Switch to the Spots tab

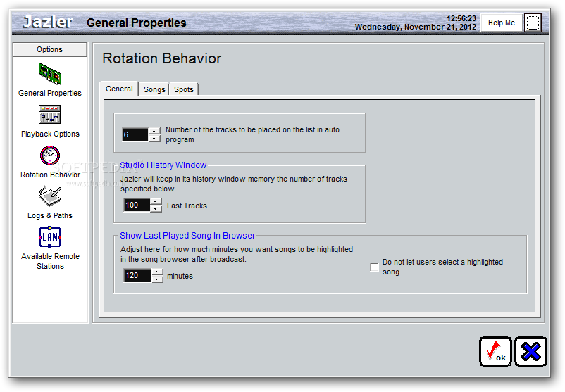[184, 89]
